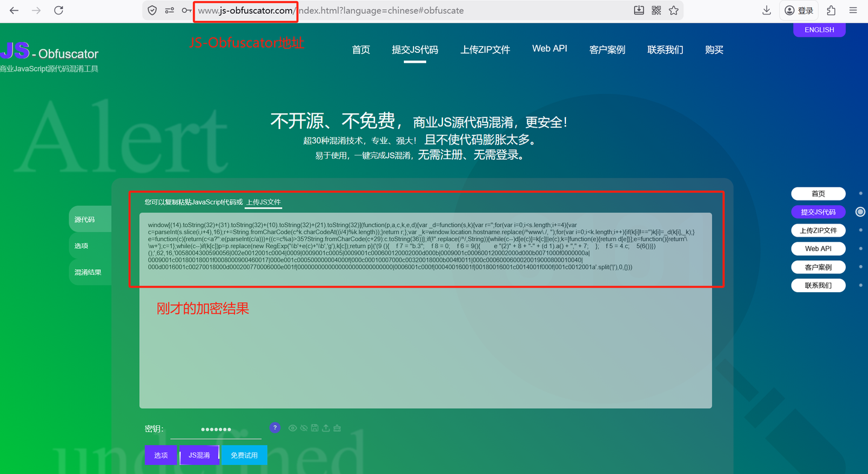Image resolution: width=868 pixels, height=474 pixels.
Task: Click the save-page icon in address bar
Action: coord(639,10)
